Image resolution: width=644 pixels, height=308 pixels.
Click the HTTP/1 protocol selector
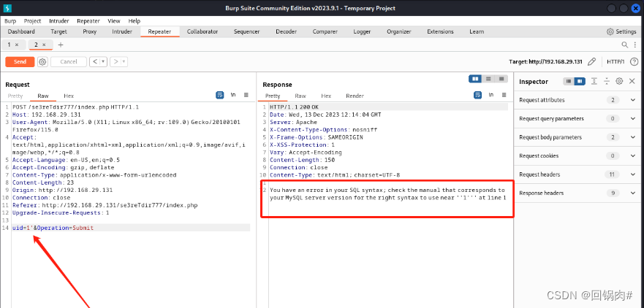click(615, 62)
